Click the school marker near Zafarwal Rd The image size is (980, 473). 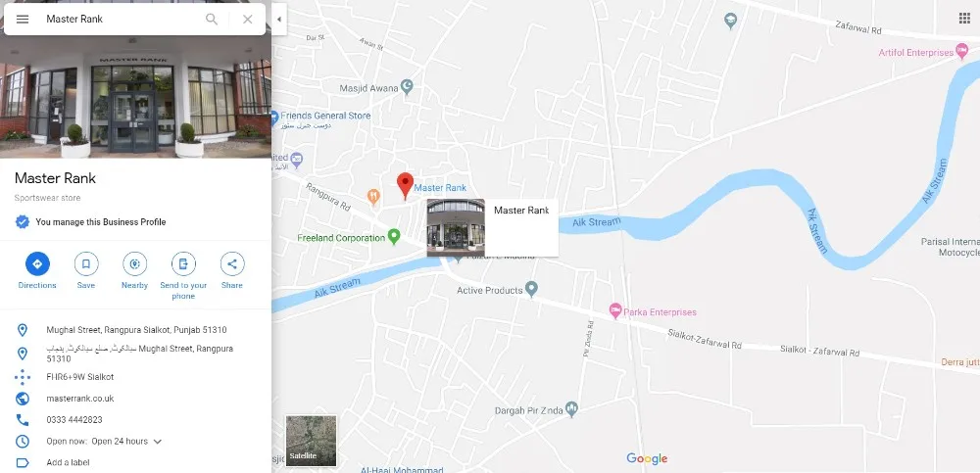730,21
